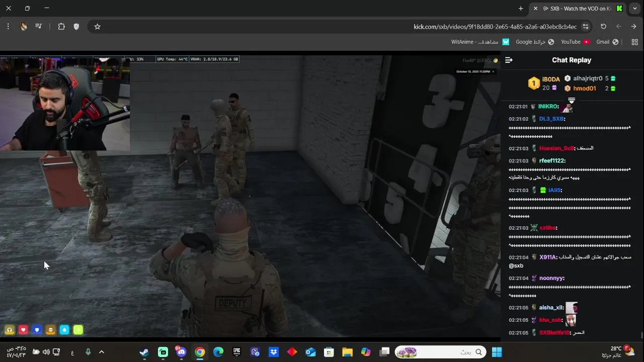Screen dimensions: 644x362
Task: Click the emote in INIKRO's message
Action: 568,107
